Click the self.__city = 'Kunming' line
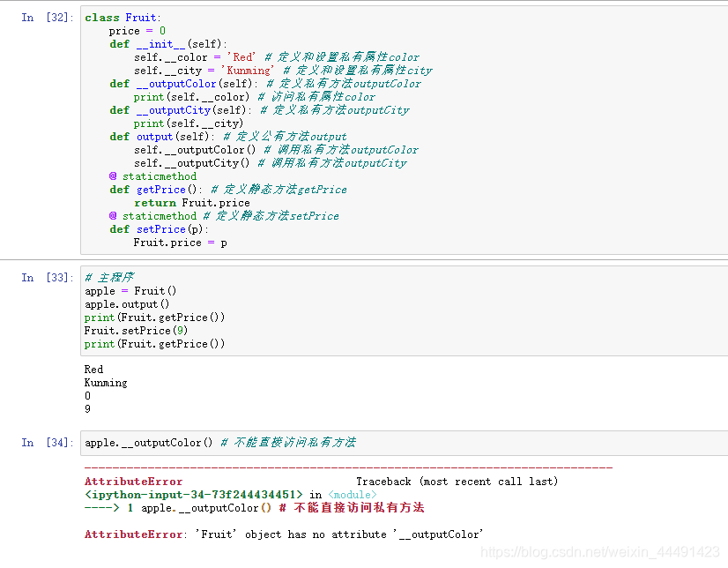728x568 pixels. [x=283, y=71]
